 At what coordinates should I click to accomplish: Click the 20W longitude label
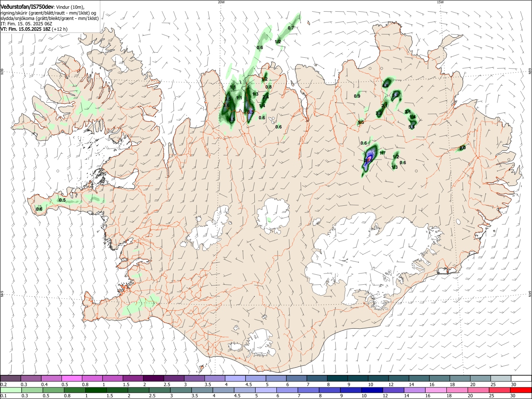(x=221, y=2)
